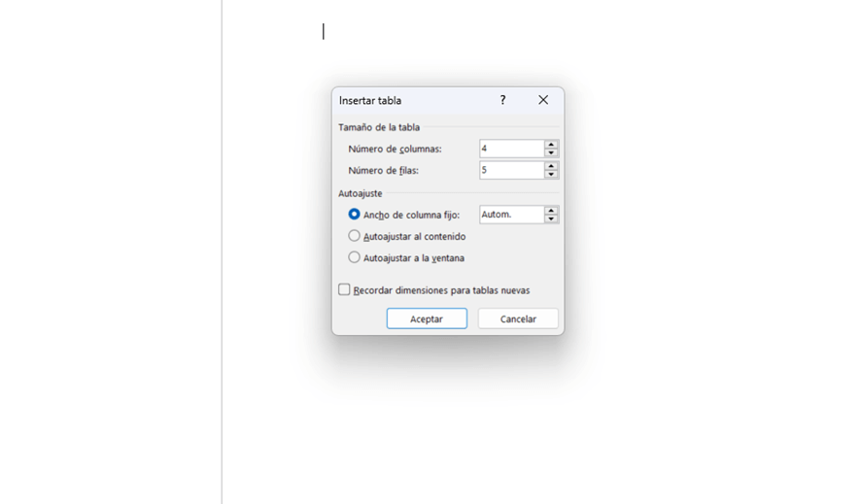
Task: Focus the Autom. column width field
Action: [512, 215]
